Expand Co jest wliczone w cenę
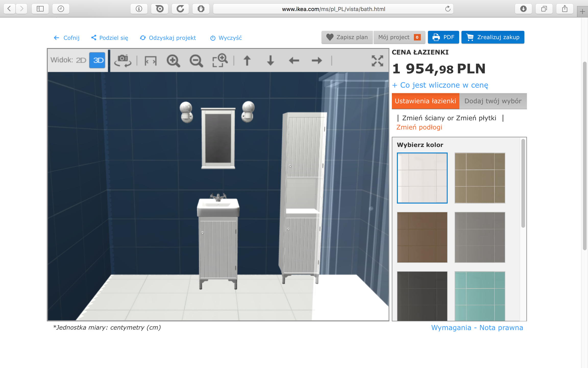588x368 pixels. [440, 85]
